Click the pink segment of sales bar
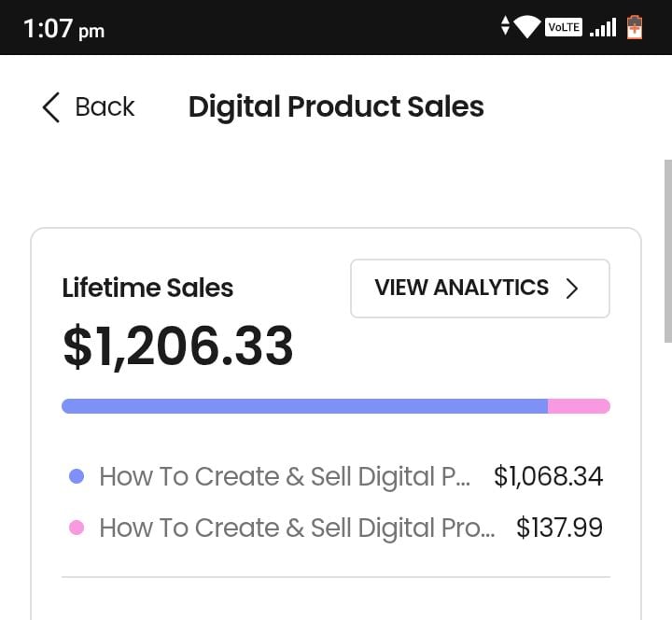Viewport: 672px width, 620px height. pos(579,406)
